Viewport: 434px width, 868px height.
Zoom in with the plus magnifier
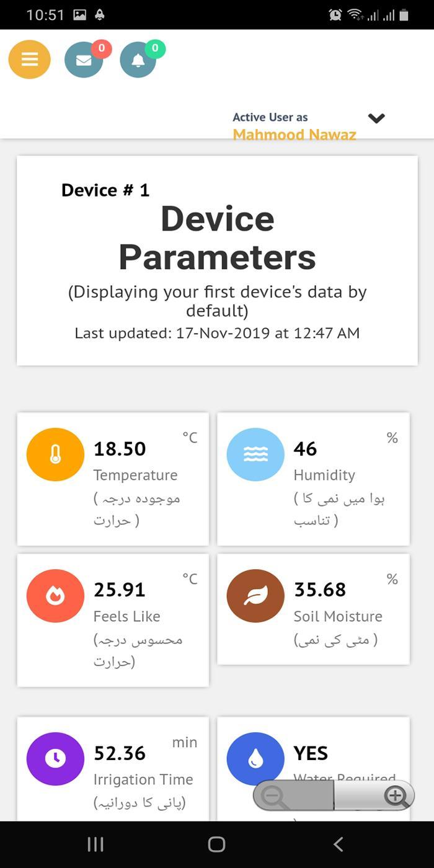(396, 795)
